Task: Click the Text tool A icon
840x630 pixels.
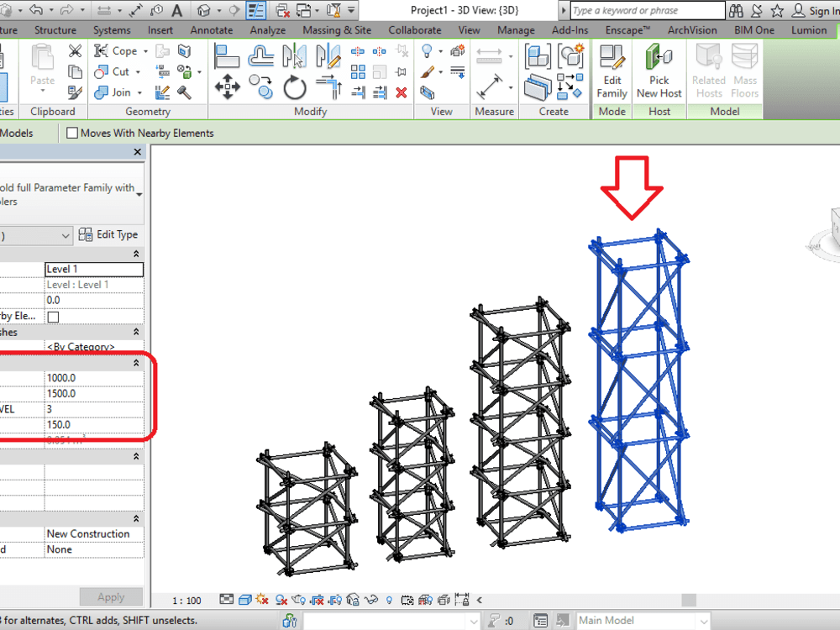Action: click(x=176, y=10)
